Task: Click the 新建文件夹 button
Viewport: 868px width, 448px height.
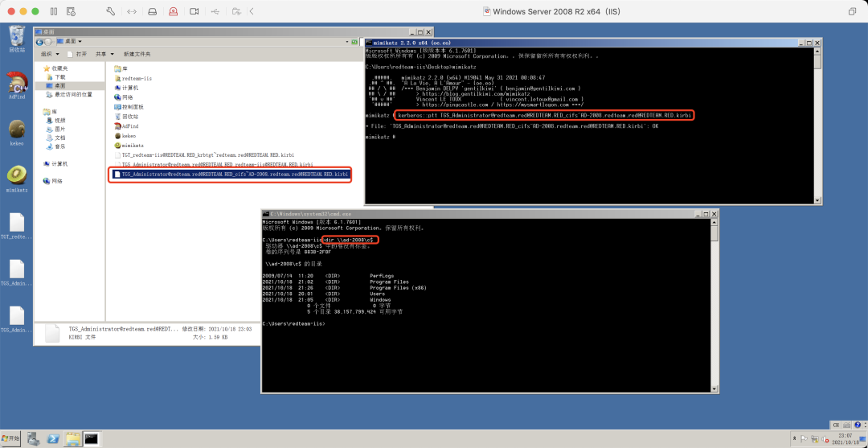Action: click(137, 54)
